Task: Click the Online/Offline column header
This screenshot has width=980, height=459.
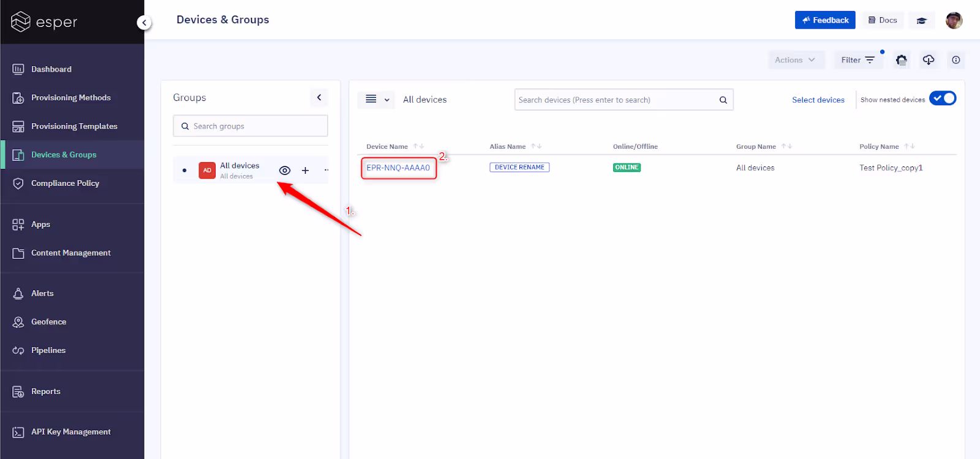Action: point(635,146)
